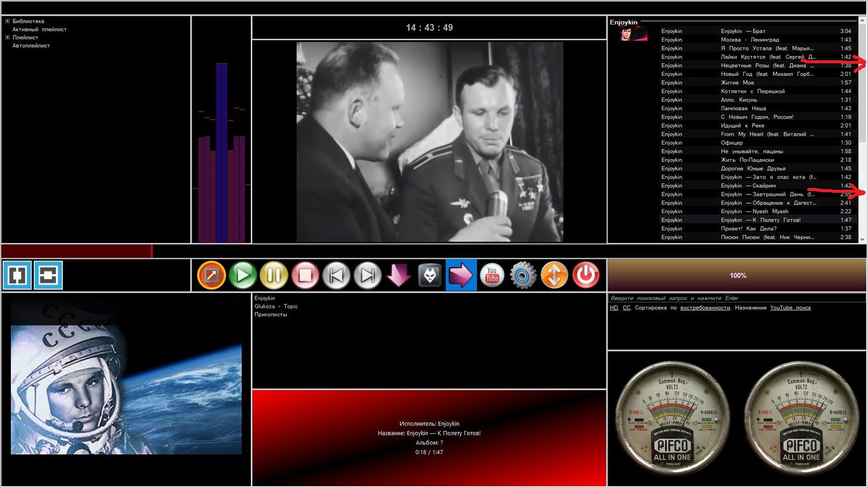Change sorting via востребованности link
The width and height of the screenshot is (868, 488).
(x=706, y=308)
